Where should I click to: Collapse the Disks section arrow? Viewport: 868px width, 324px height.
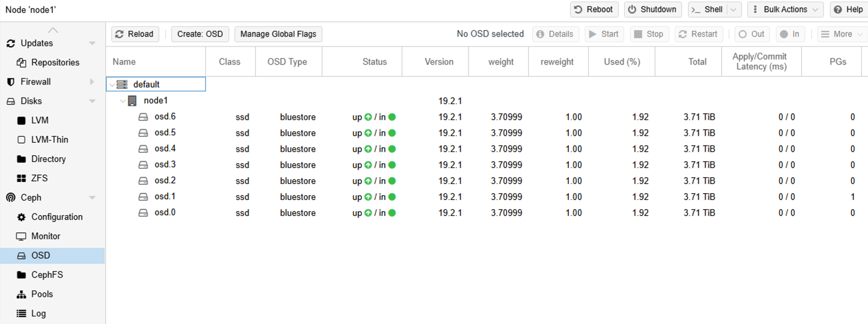92,101
